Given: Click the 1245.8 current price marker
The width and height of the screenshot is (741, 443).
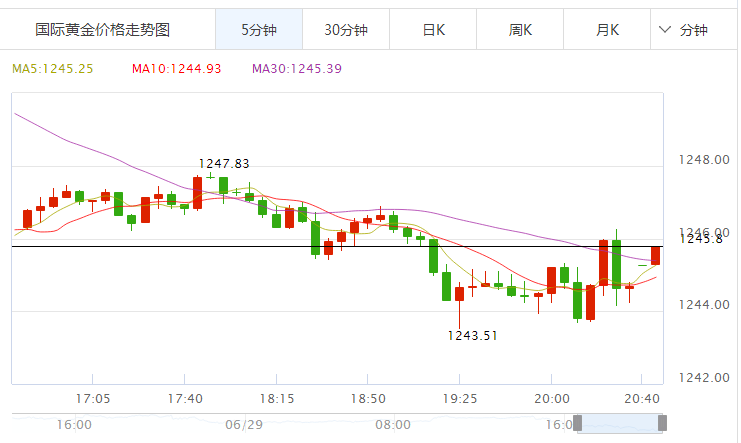Looking at the screenshot, I should click(x=700, y=238).
